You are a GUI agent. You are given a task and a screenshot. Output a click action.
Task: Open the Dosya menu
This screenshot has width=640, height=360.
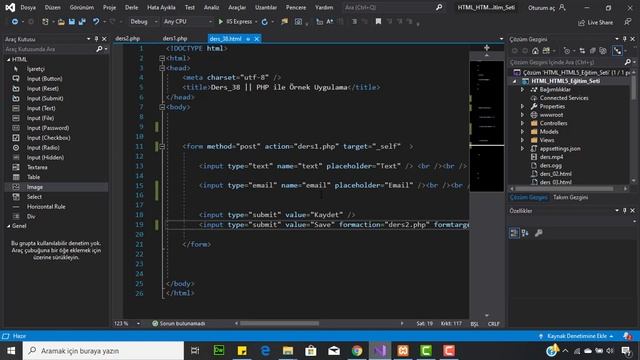[28, 7]
